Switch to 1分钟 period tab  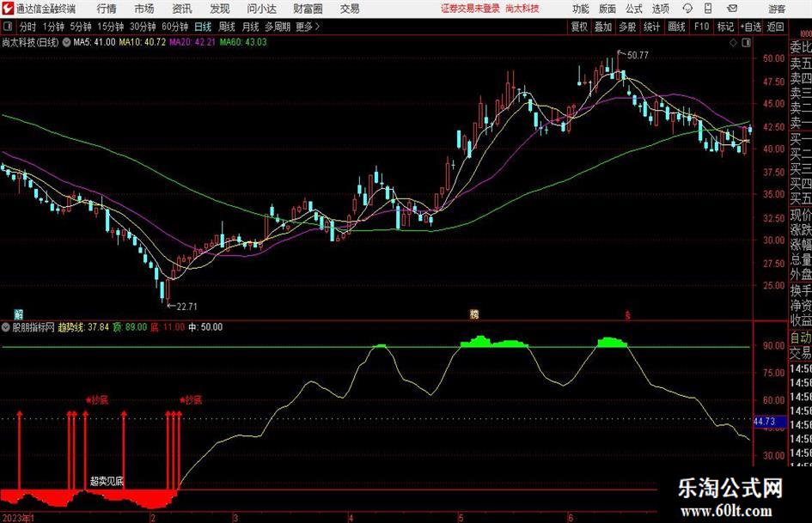click(x=52, y=27)
